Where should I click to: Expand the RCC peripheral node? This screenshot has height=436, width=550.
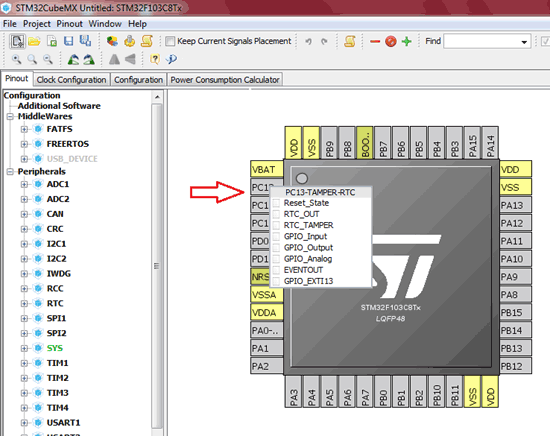[x=24, y=289]
